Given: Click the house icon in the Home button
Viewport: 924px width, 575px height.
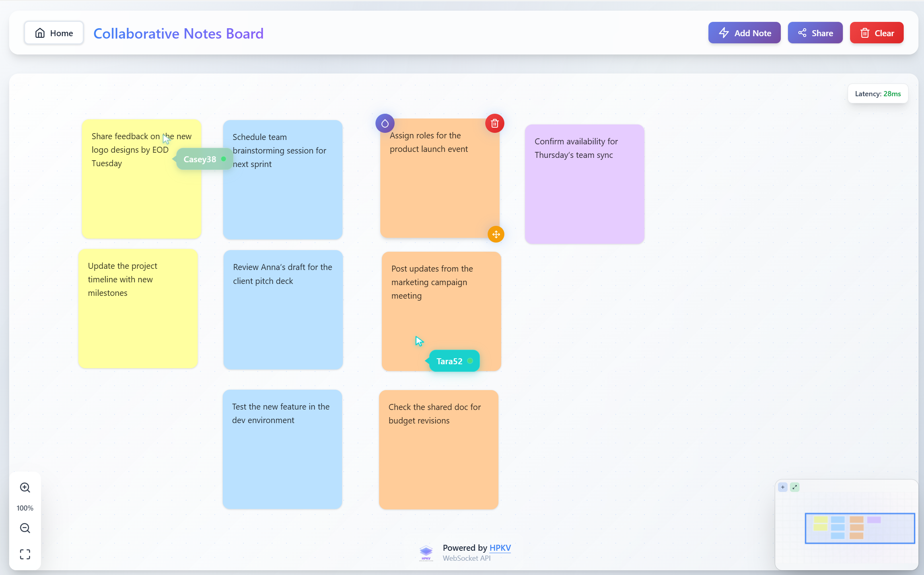Looking at the screenshot, I should pos(40,33).
